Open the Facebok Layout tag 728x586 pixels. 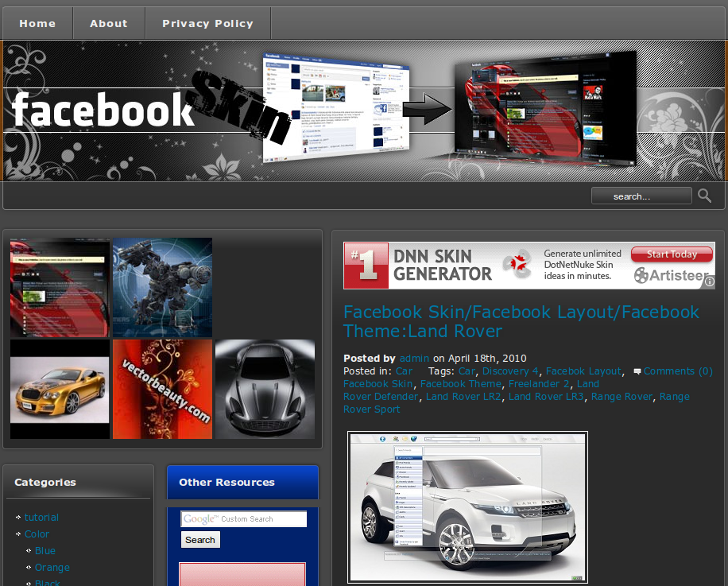coord(583,371)
